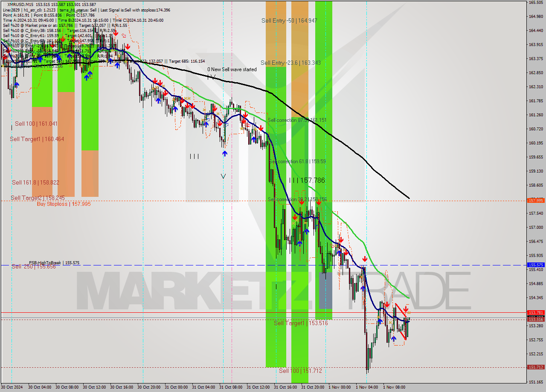
Task: Click the 'Time A:2024.10.31 09:45:00' info line
Action: (28, 20)
